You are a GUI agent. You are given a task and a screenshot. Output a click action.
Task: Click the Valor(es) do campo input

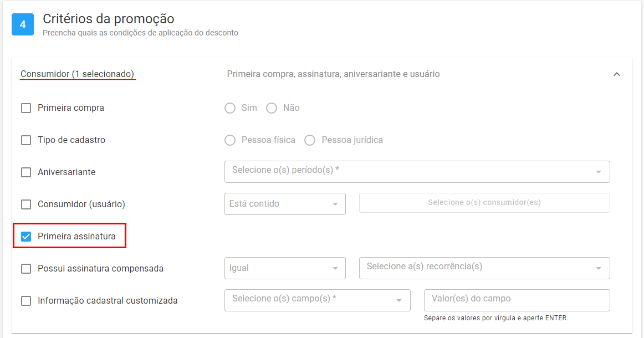pos(517,300)
